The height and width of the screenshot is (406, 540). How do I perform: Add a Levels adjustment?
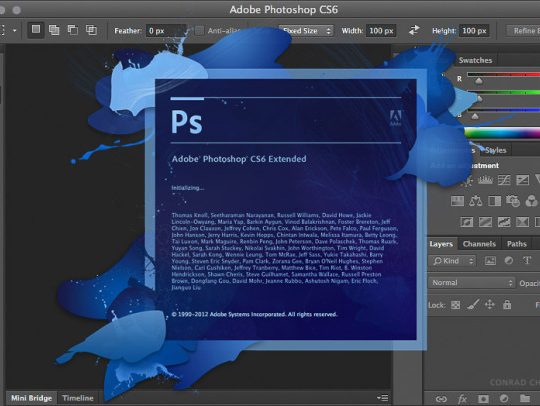[x=485, y=180]
